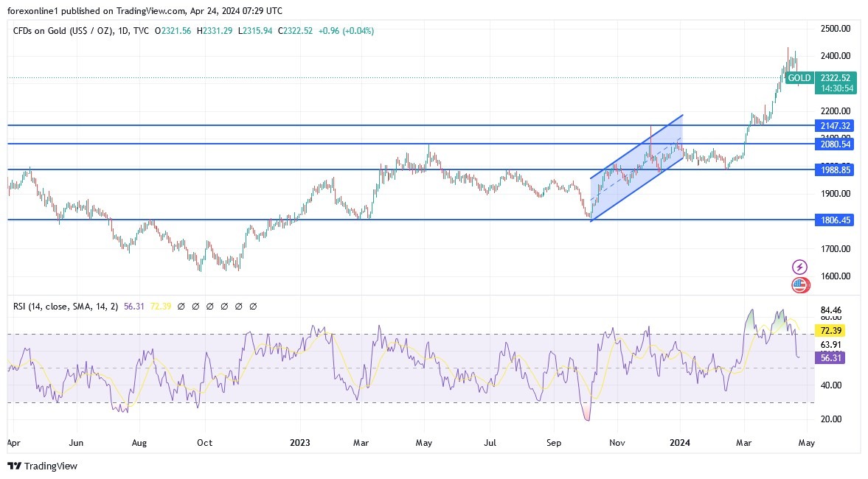This screenshot has width=868, height=479.
Task: Click the yellow 72.39 value in RSI legend
Action: point(161,307)
